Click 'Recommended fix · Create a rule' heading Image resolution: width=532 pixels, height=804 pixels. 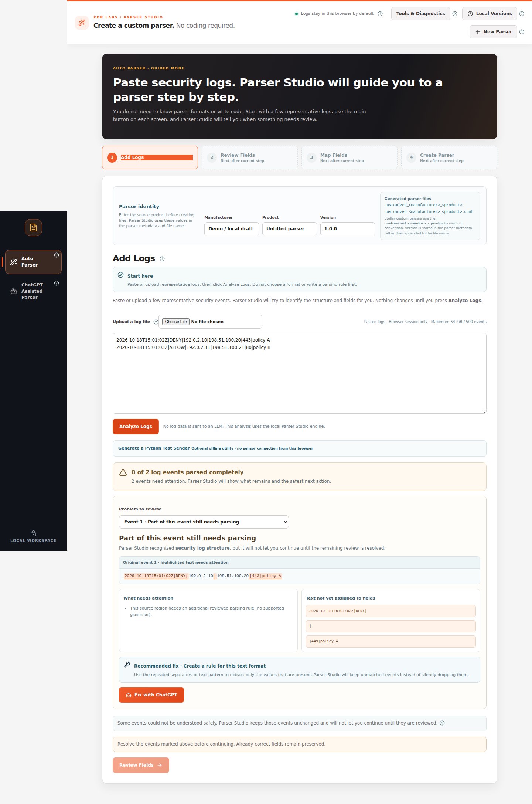coord(200,666)
